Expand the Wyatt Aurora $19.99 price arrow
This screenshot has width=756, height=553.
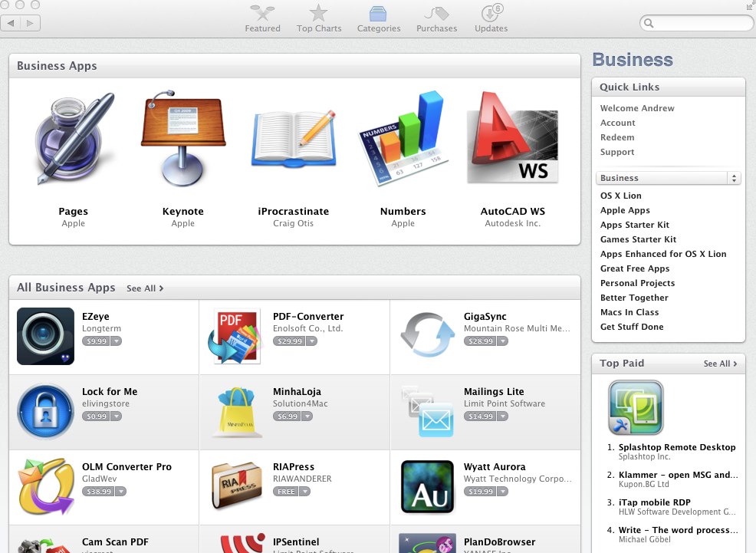[x=503, y=492]
